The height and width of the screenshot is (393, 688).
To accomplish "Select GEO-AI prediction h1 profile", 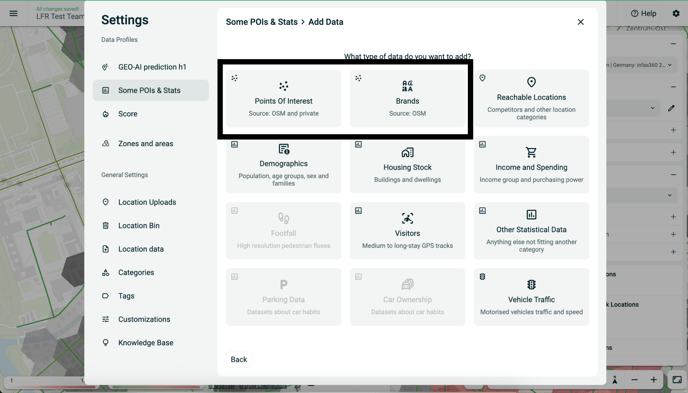I will pos(151,67).
